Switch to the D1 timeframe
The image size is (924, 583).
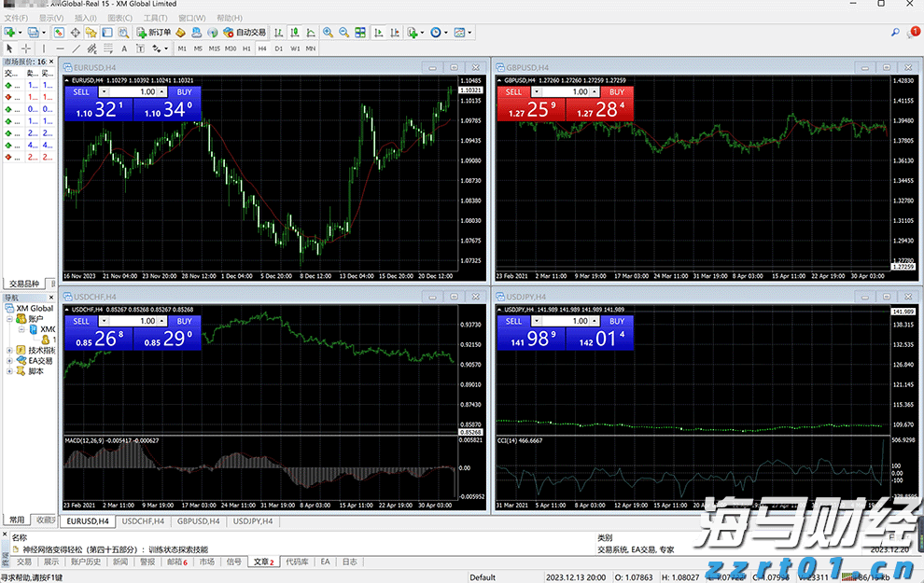tap(278, 49)
